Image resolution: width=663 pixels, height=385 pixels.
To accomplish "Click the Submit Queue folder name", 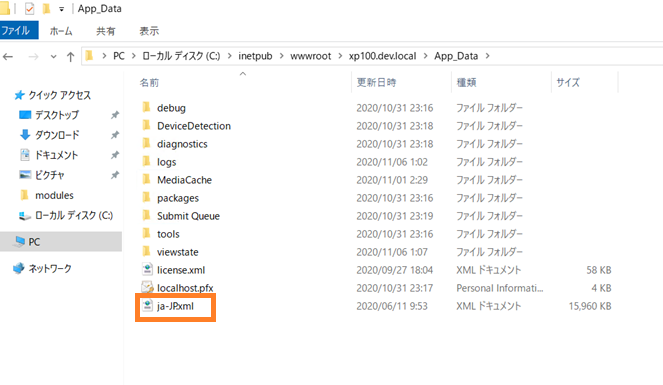I will (x=189, y=216).
